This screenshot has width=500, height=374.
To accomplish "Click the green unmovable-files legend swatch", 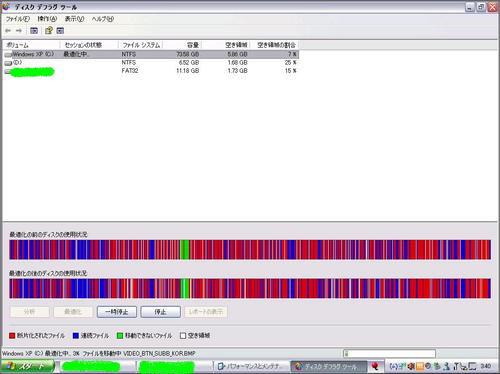I will [120, 336].
